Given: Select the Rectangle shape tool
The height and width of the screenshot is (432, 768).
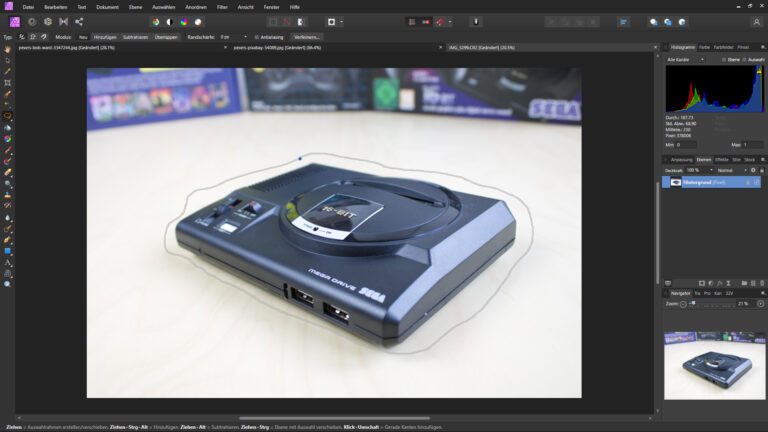Looking at the screenshot, I should coord(7,251).
